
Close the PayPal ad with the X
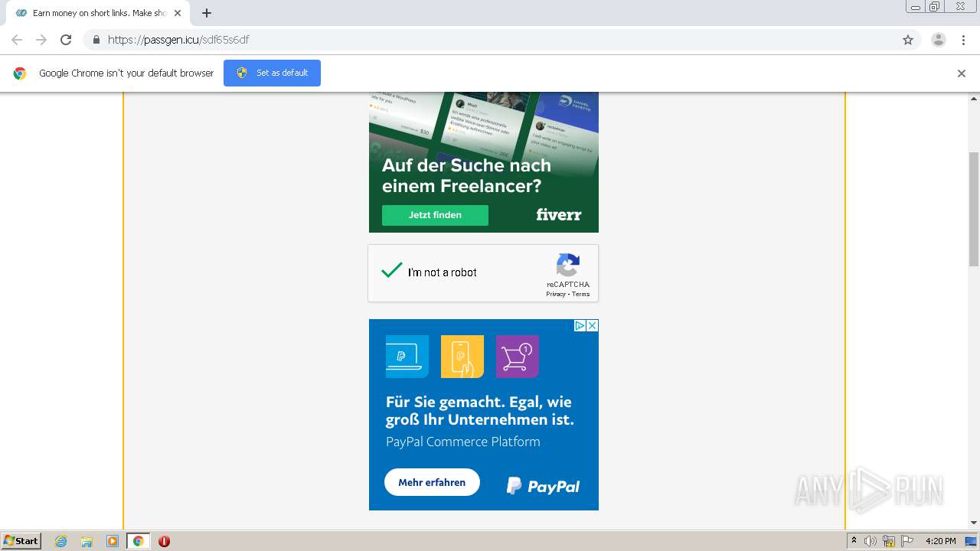(x=592, y=325)
